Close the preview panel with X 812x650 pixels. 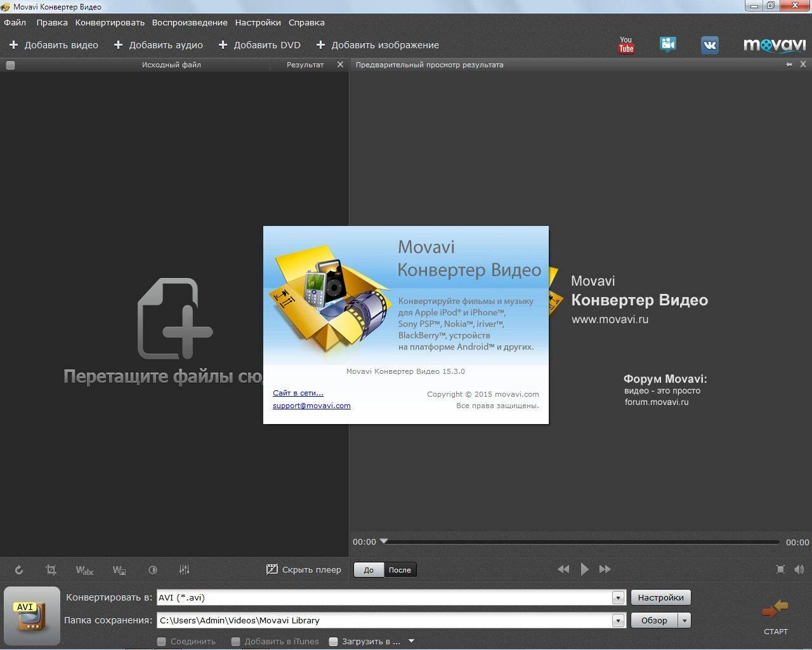point(803,64)
